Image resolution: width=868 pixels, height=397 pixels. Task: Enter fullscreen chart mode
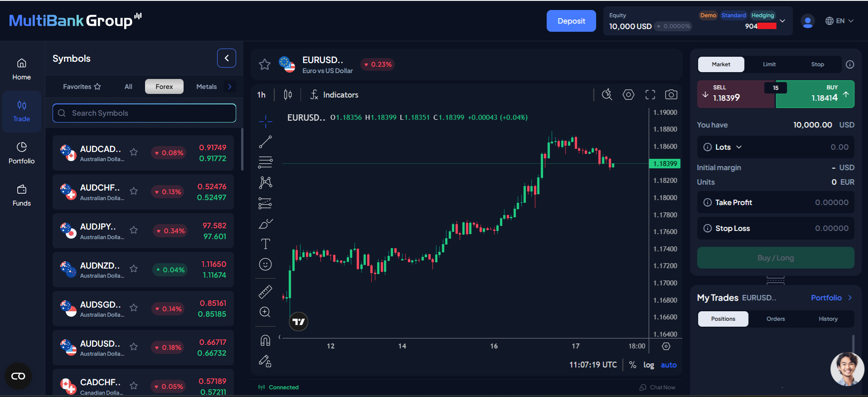tap(650, 94)
